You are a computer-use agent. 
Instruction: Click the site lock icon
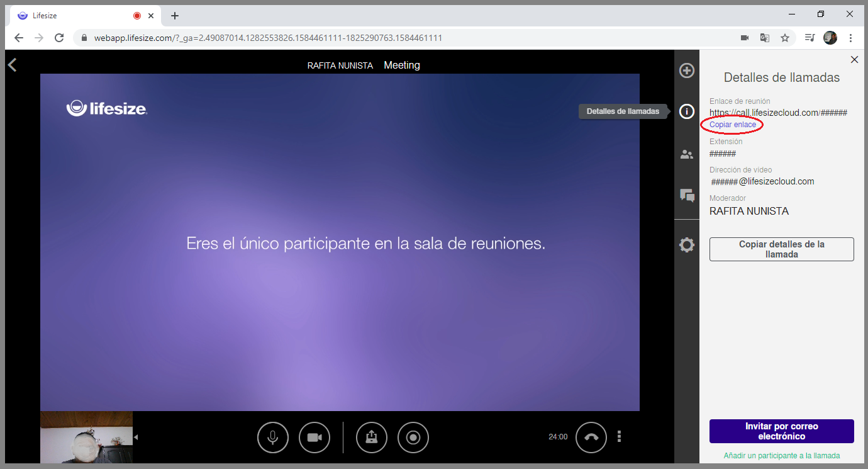[x=84, y=38]
